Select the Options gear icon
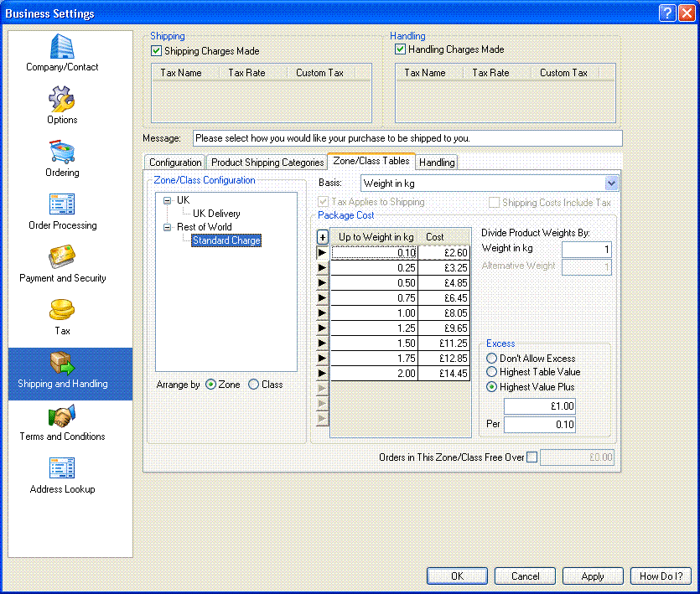The width and height of the screenshot is (700, 594). point(62,101)
